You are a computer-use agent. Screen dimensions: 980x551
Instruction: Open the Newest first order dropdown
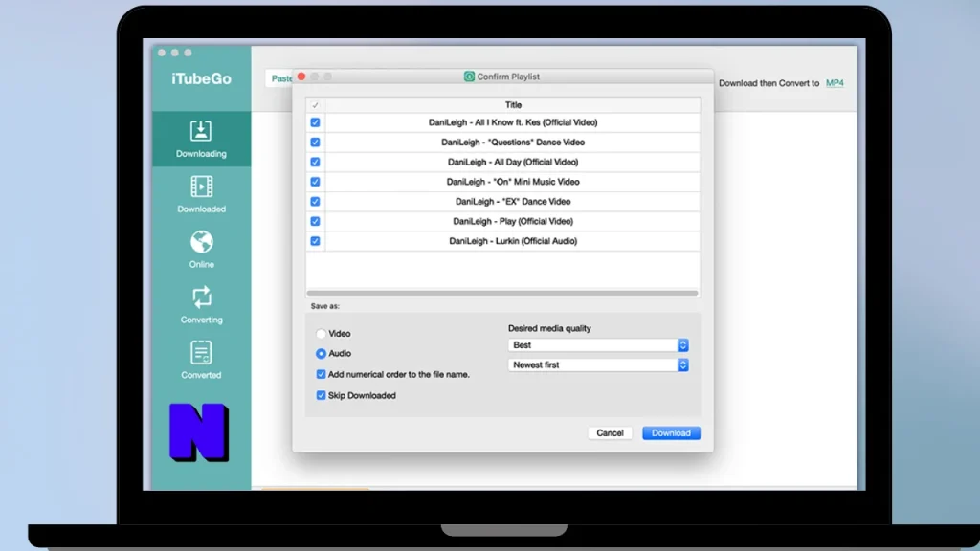tap(598, 364)
